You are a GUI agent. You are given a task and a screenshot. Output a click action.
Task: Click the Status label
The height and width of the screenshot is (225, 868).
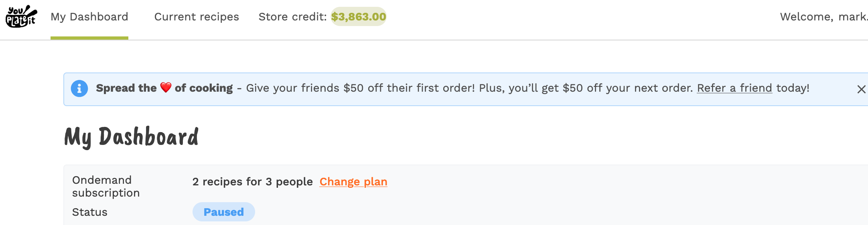click(x=89, y=212)
